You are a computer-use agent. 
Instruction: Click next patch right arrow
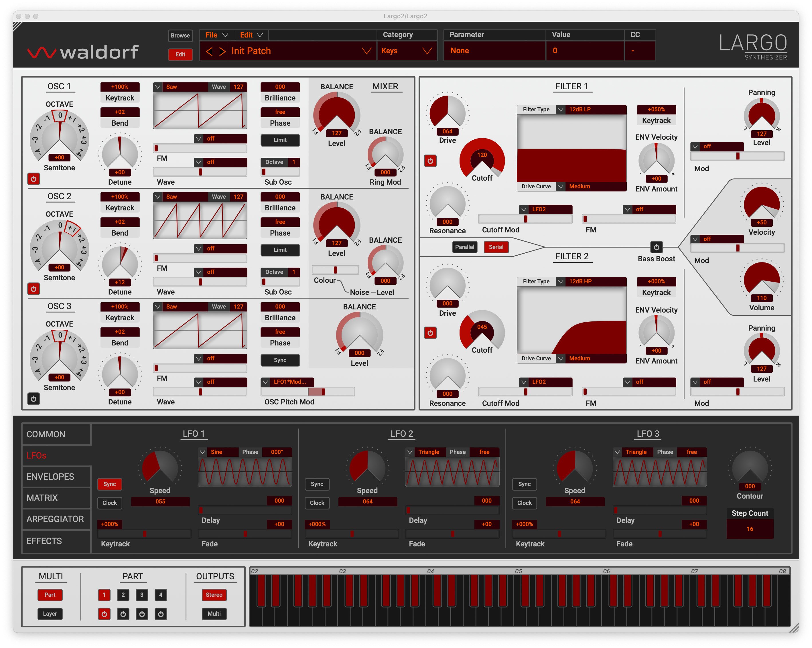click(x=222, y=51)
